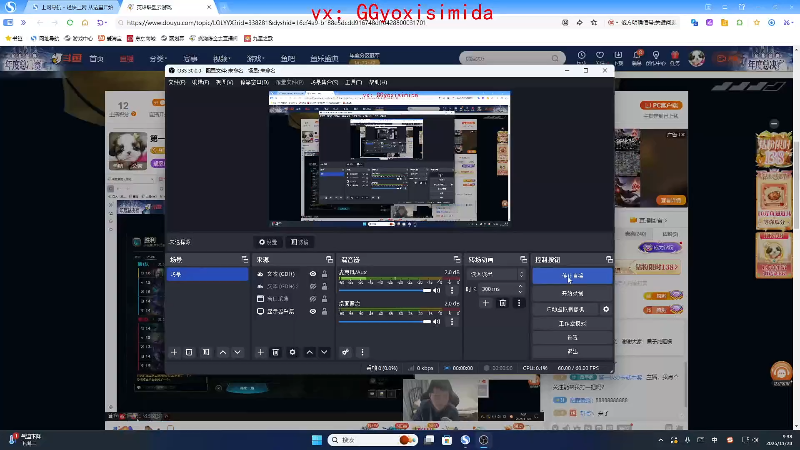800x450 pixels.
Task: Open the OBS Edit menu
Action: coord(200,82)
